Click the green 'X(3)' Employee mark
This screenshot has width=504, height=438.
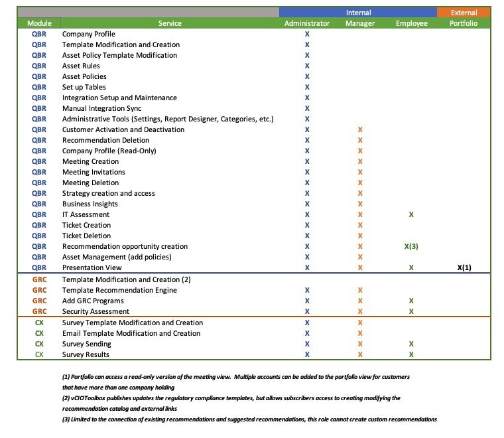(x=411, y=246)
